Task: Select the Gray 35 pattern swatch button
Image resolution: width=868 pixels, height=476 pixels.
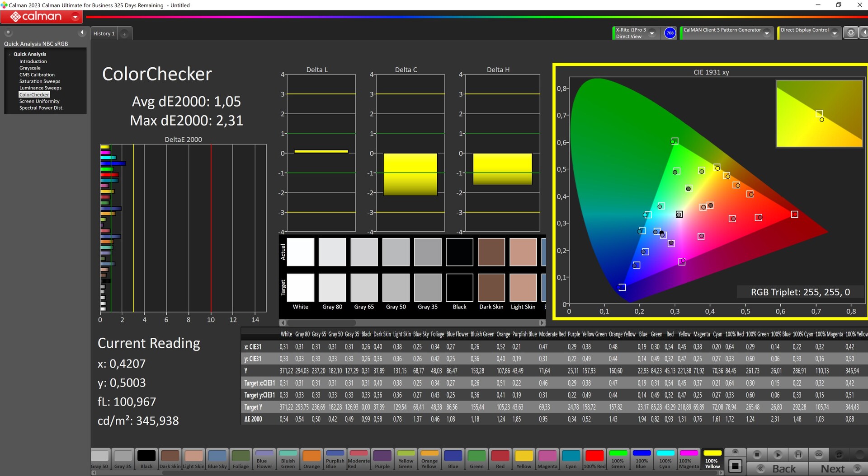Action: click(x=123, y=459)
